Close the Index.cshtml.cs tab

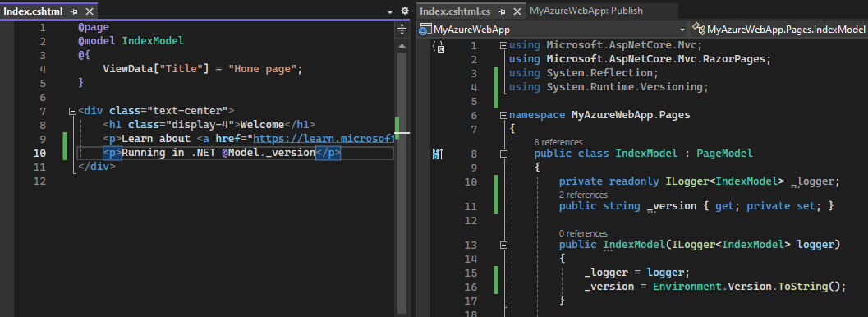click(x=517, y=11)
